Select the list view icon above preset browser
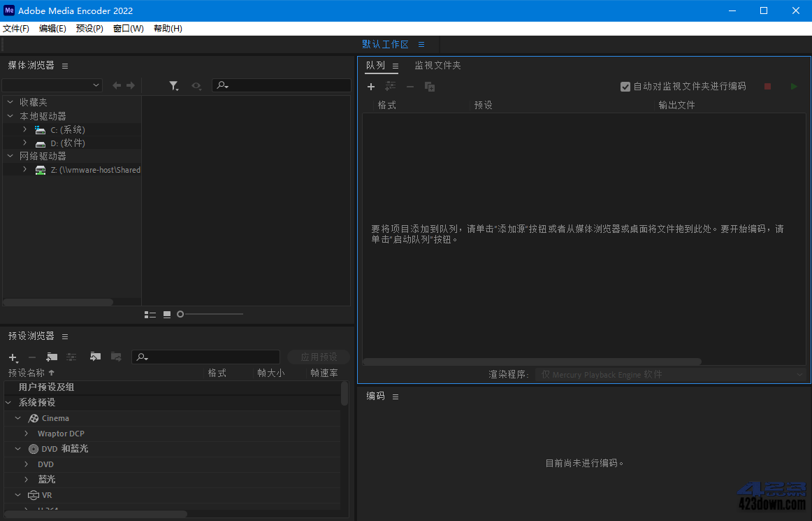Screen dimensions: 812x521 [x=150, y=314]
